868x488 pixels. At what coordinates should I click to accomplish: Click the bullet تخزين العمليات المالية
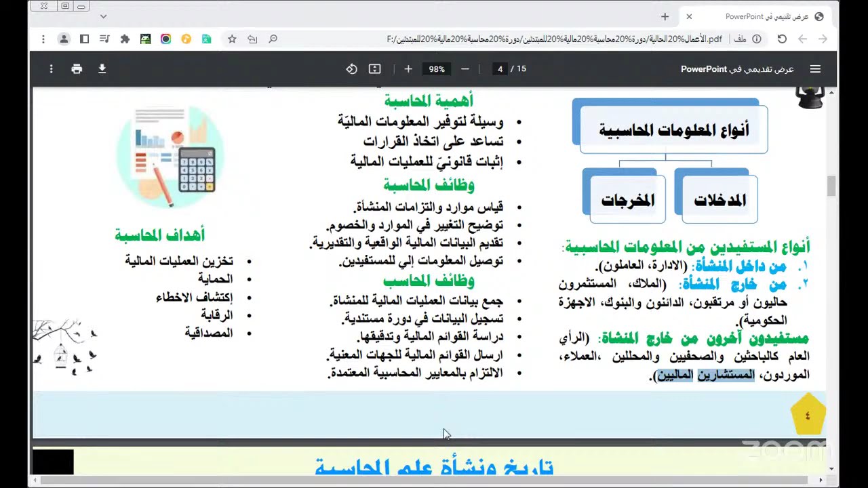pyautogui.click(x=179, y=261)
